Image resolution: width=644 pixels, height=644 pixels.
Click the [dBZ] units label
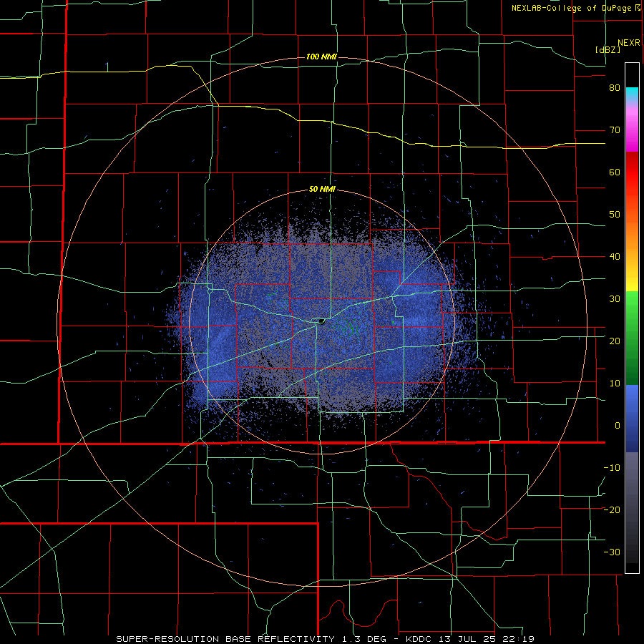coord(608,49)
